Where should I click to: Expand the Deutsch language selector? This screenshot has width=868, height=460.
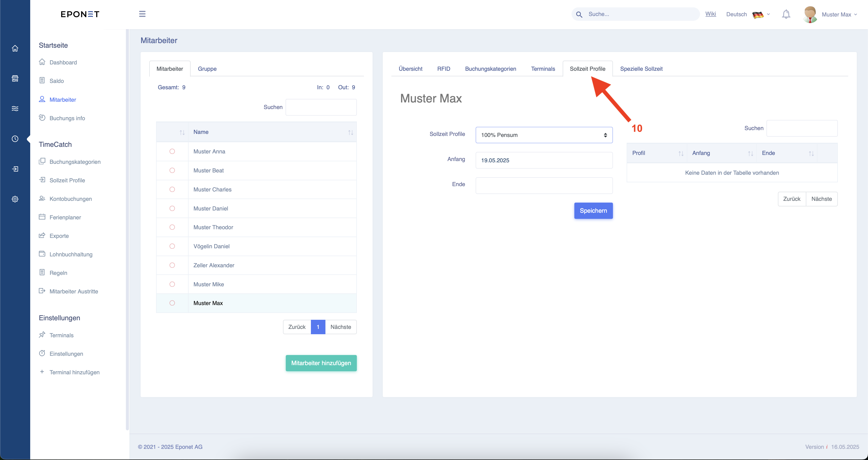tap(748, 14)
